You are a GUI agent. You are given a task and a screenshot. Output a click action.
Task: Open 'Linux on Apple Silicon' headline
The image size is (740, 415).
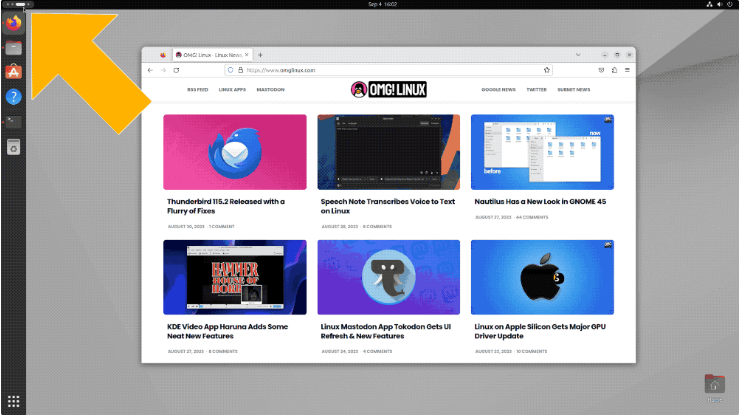click(540, 331)
